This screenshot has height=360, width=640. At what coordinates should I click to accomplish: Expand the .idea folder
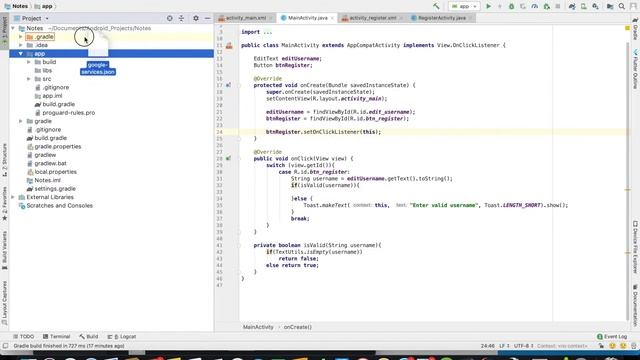coord(21,45)
